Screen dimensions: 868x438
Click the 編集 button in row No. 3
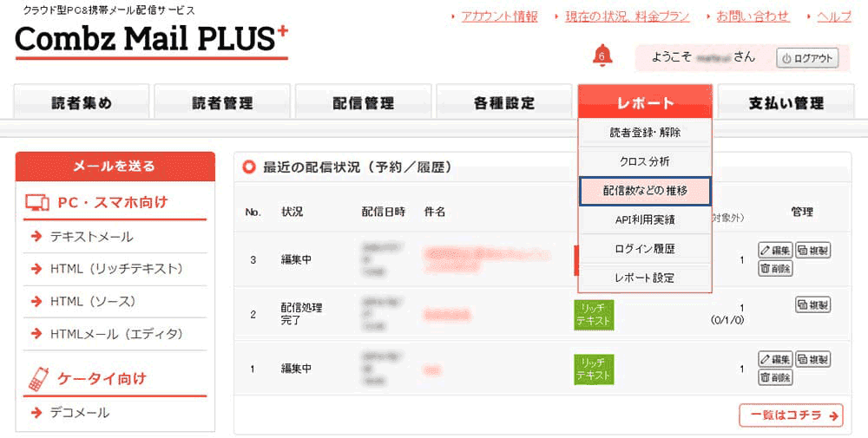pyautogui.click(x=775, y=250)
